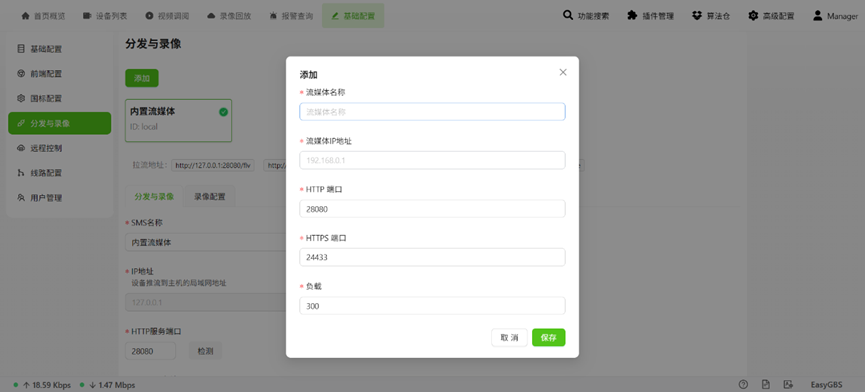Click the 流媒体IP地址 input field
865x392 pixels.
(x=432, y=160)
